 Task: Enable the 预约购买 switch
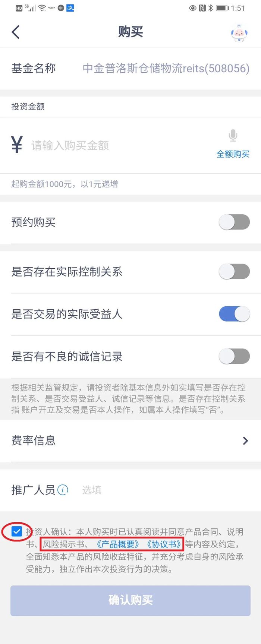(234, 222)
